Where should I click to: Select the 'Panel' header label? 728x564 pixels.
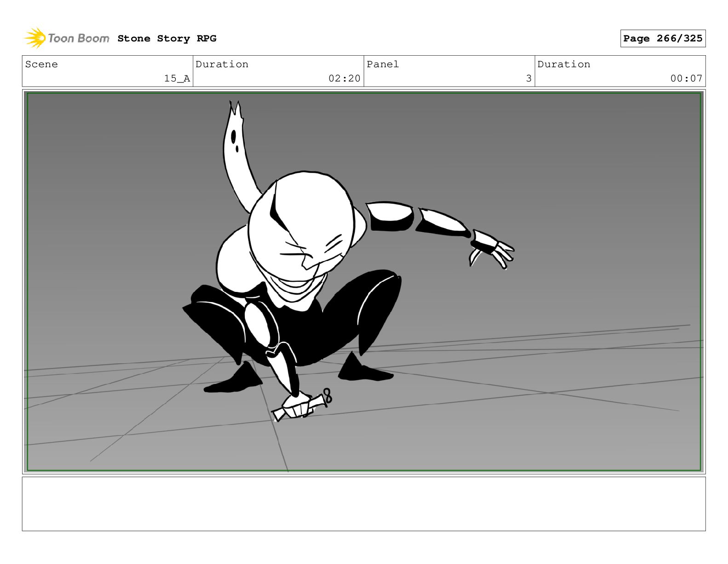click(383, 64)
